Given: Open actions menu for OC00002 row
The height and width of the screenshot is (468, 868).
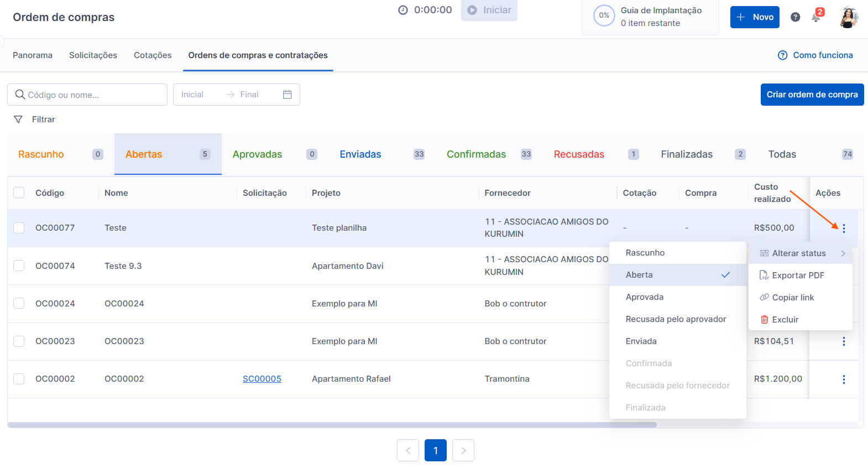Looking at the screenshot, I should [844, 379].
